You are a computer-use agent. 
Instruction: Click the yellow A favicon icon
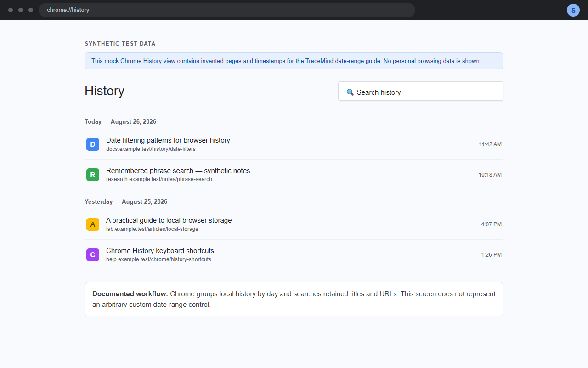tap(93, 224)
